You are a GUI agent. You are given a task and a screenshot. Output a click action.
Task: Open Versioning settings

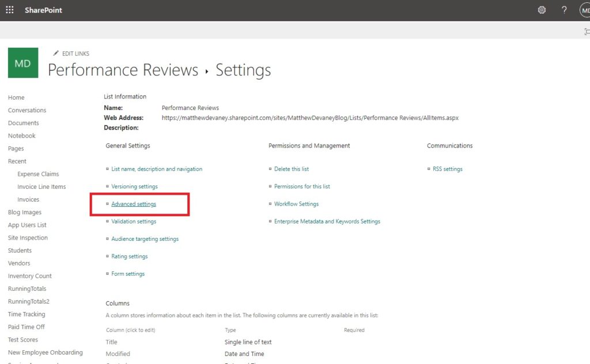click(134, 187)
